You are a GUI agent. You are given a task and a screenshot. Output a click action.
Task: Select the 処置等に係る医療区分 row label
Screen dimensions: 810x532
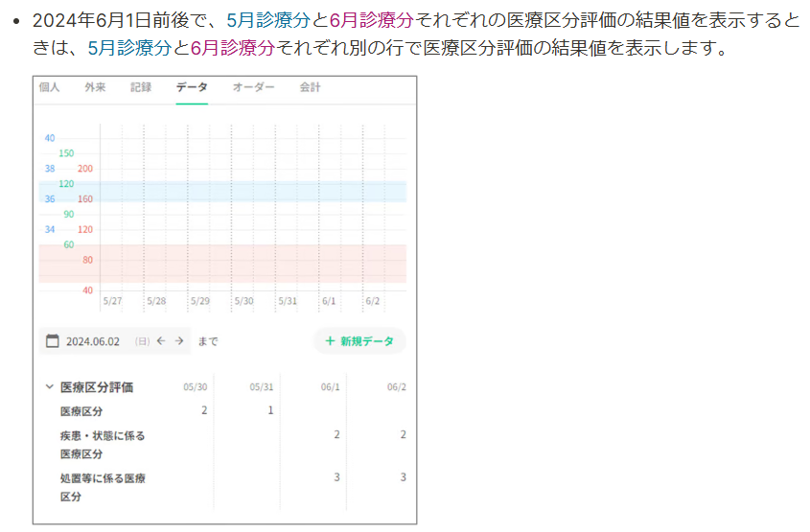tap(103, 487)
